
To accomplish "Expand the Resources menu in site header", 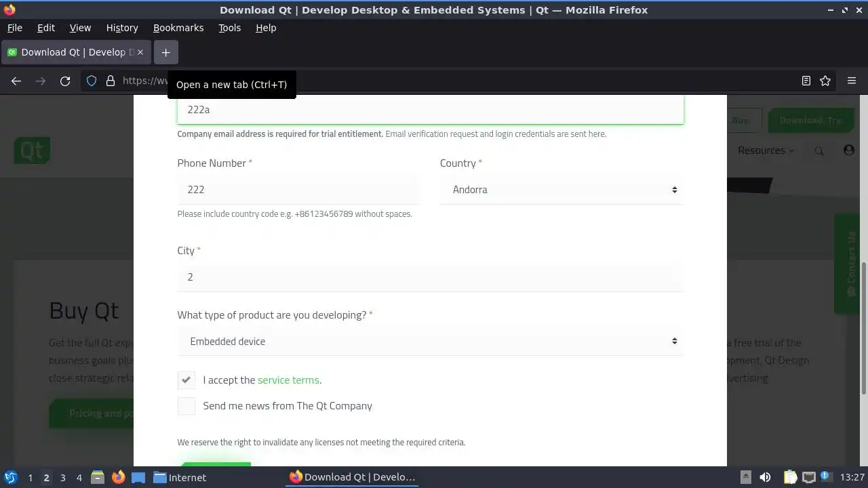I will point(766,150).
